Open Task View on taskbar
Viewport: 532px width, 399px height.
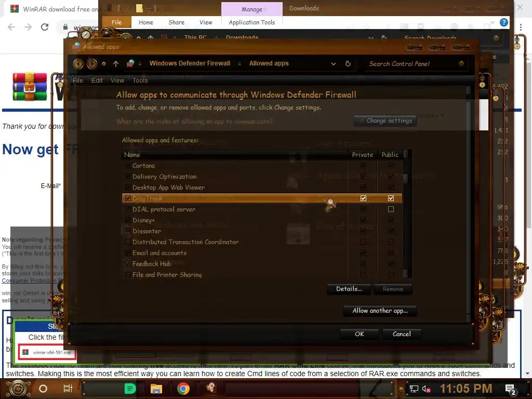coord(68,389)
